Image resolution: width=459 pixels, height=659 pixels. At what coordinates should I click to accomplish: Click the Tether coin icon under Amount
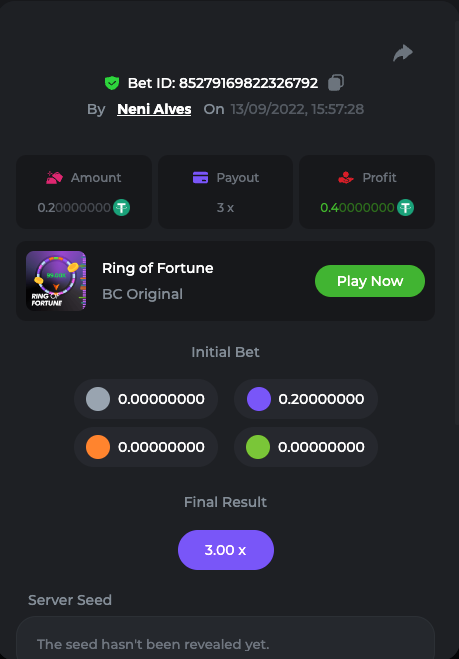click(x=121, y=208)
